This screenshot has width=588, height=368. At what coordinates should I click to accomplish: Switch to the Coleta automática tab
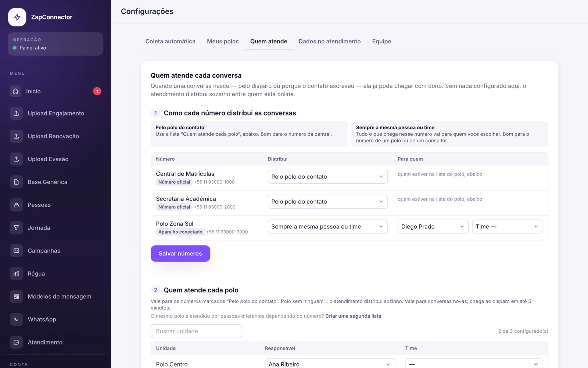pyautogui.click(x=171, y=41)
